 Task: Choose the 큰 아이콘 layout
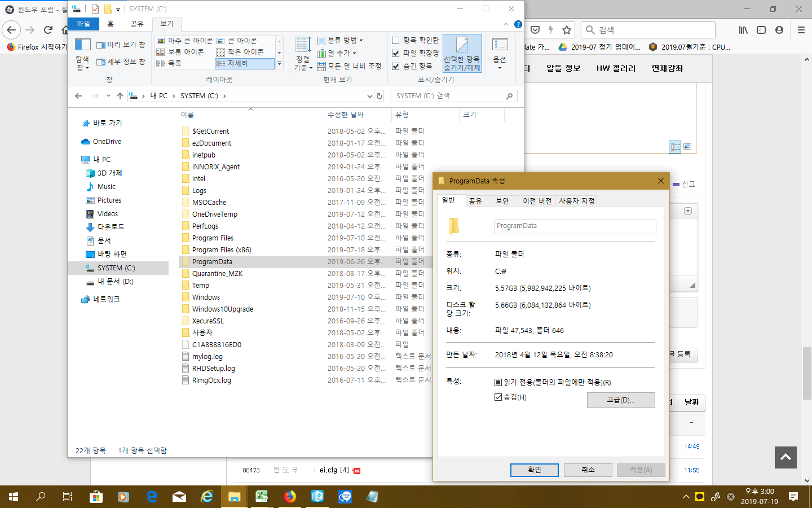tap(237, 41)
